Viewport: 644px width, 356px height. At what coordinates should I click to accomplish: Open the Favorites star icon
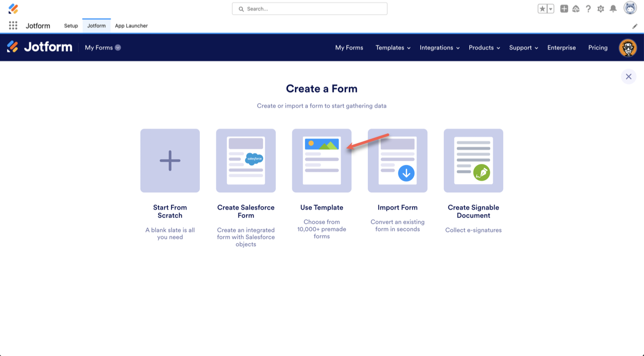[542, 9]
